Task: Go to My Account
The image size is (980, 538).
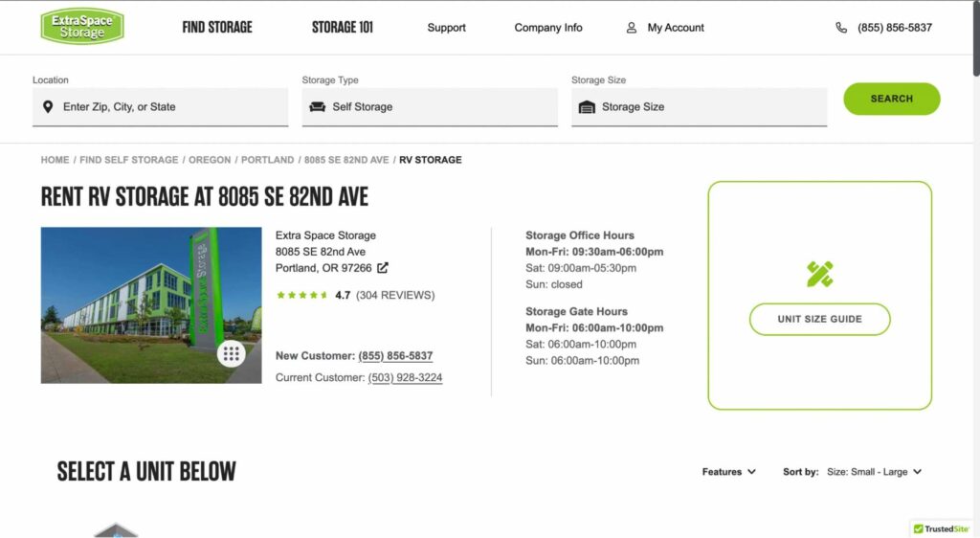Action: [x=676, y=28]
